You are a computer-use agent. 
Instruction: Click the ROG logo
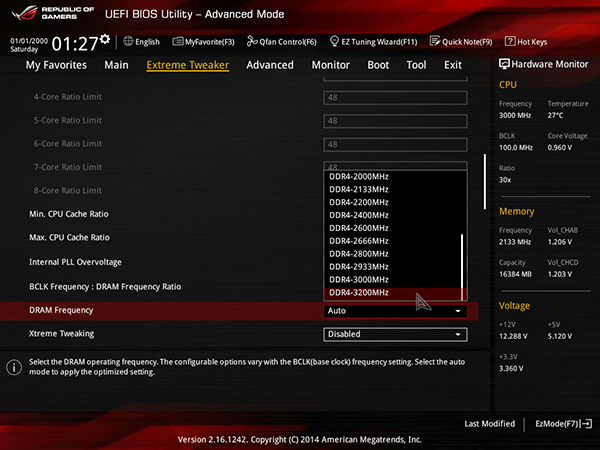pyautogui.click(x=24, y=13)
